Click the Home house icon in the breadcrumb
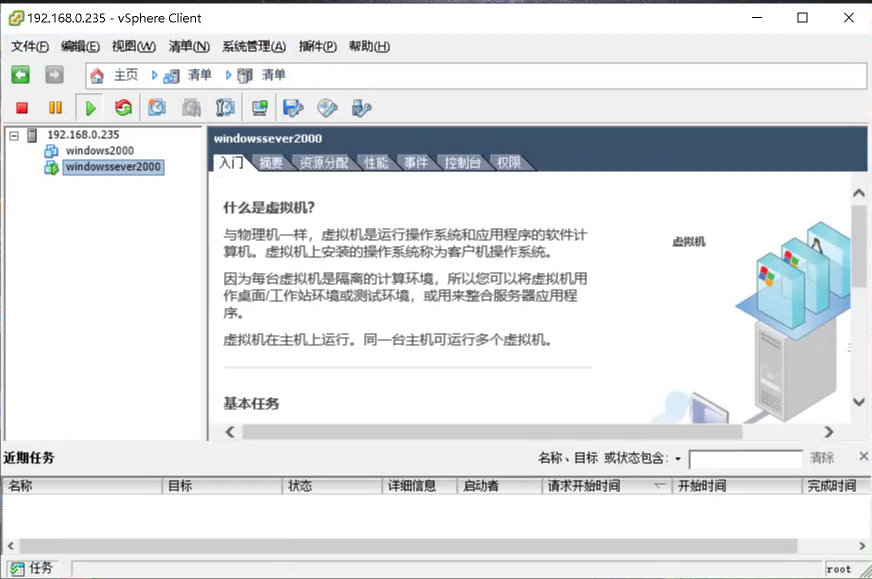The width and height of the screenshot is (872, 579). coord(97,75)
